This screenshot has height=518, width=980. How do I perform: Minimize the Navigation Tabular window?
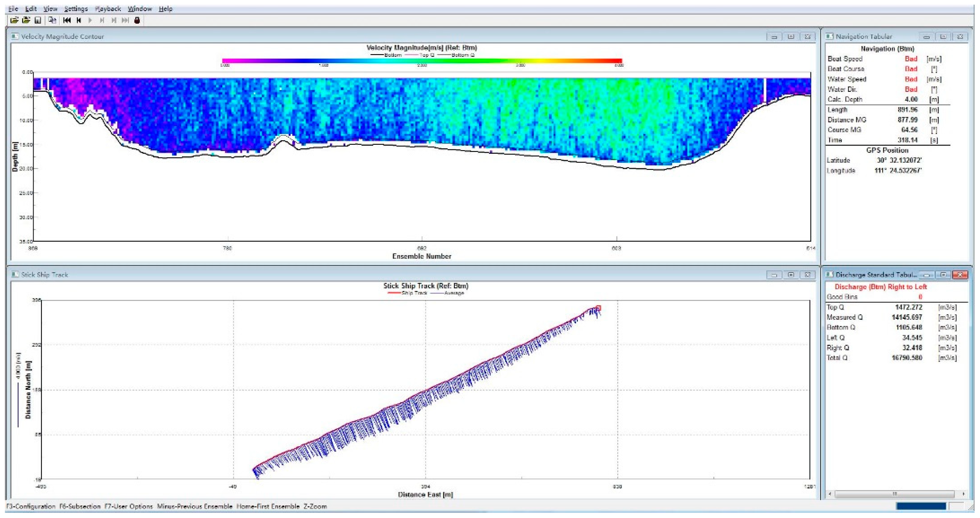point(926,37)
